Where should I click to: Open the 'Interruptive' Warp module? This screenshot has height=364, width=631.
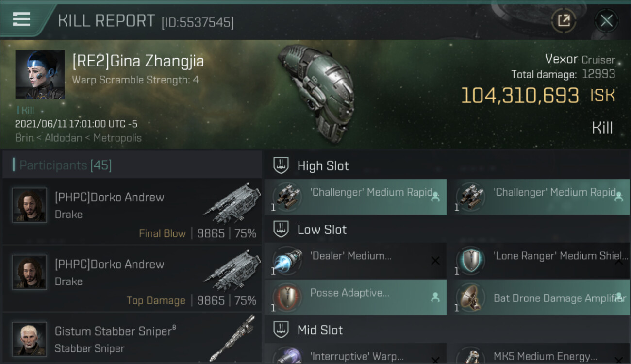355,354
